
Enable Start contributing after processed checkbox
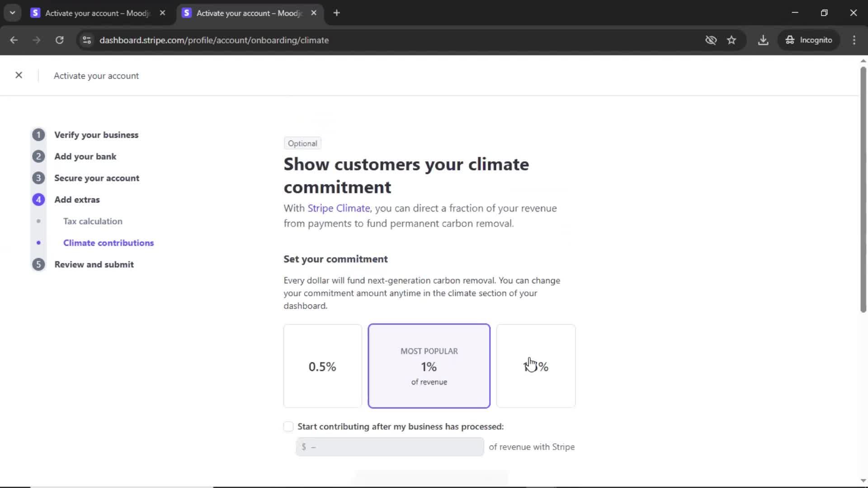[288, 427]
